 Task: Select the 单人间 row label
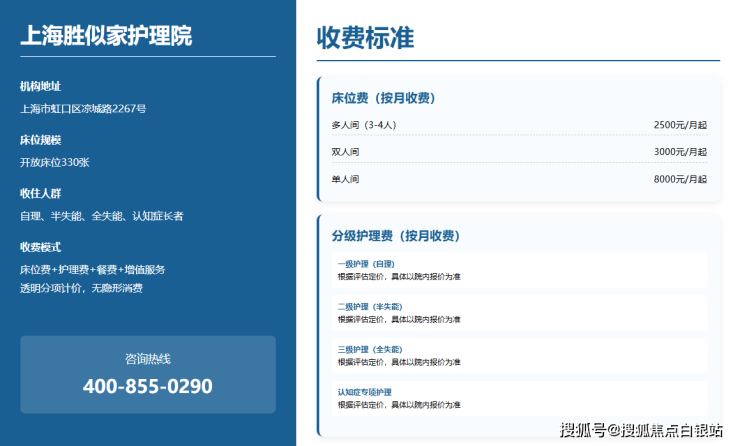click(x=345, y=179)
